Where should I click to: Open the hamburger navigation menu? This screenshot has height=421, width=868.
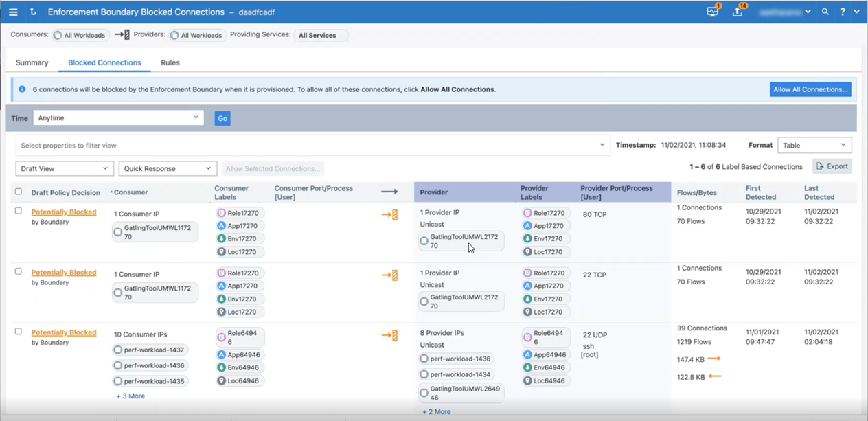[13, 12]
